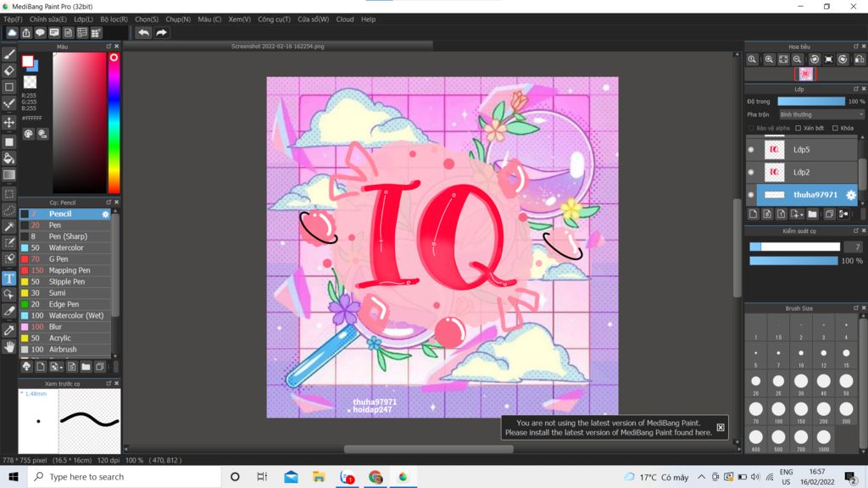Select the G Pen brush
Screen dimensions: 868x488
click(65, 259)
